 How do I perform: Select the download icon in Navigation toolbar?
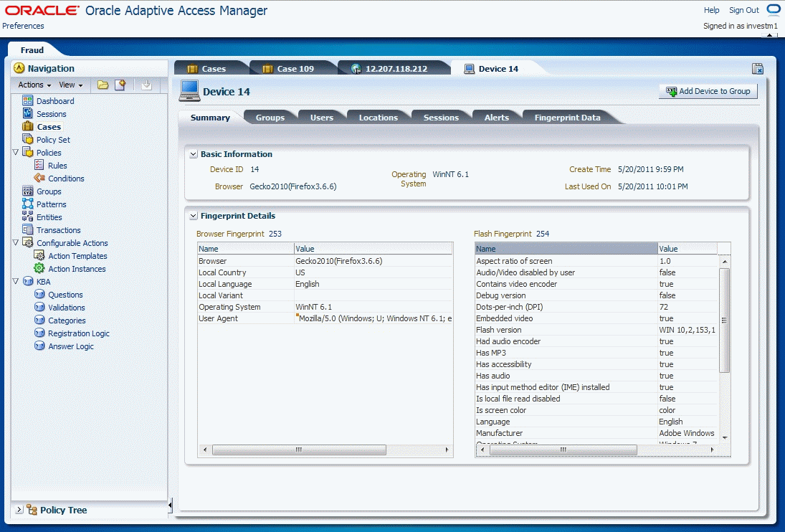tap(146, 85)
